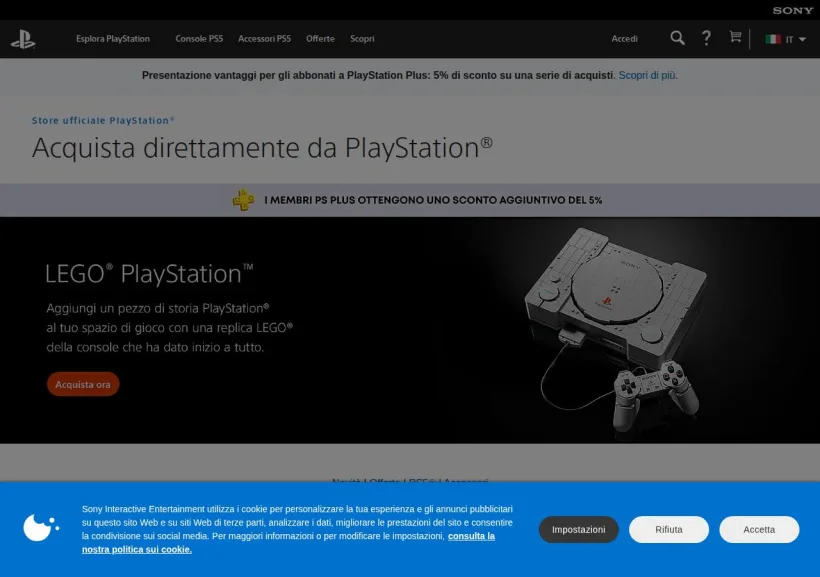Click the PS Plus 5% discount banner text
The width and height of the screenshot is (820, 577).
point(433,200)
